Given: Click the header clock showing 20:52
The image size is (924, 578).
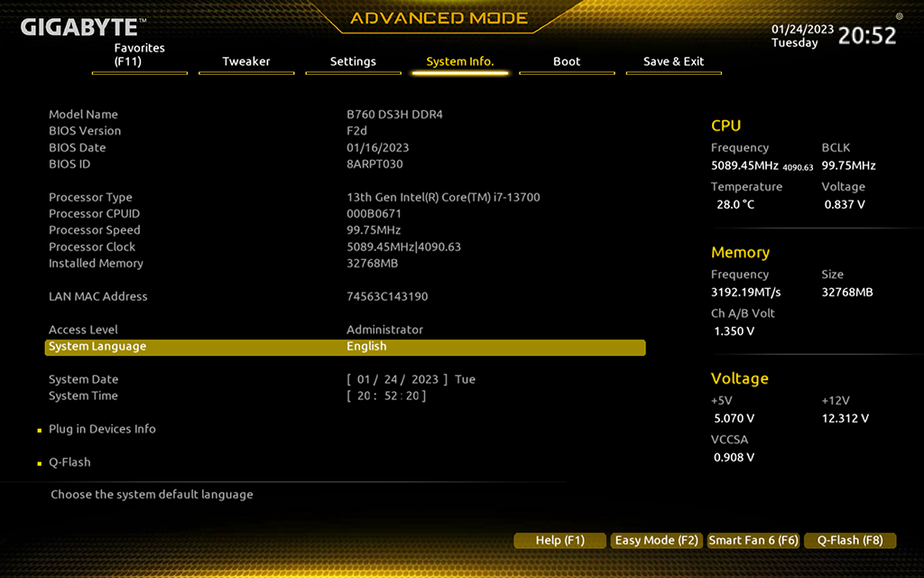Looking at the screenshot, I should click(x=867, y=36).
